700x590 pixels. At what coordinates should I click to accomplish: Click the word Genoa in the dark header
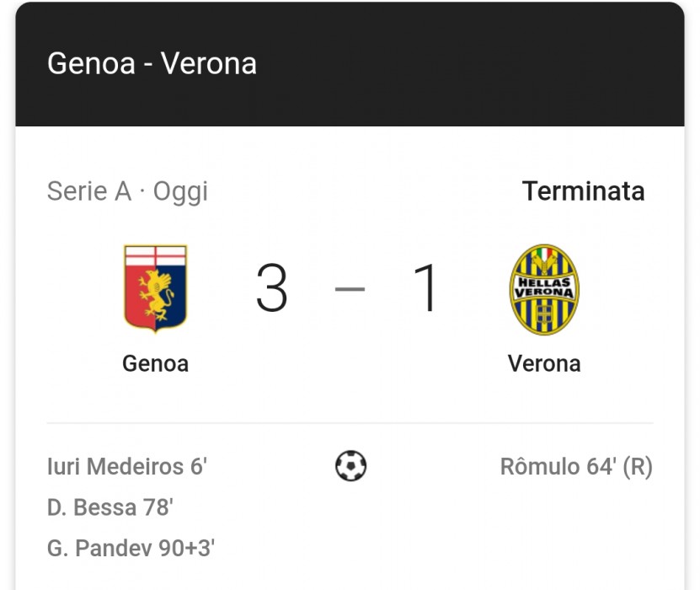tap(91, 64)
